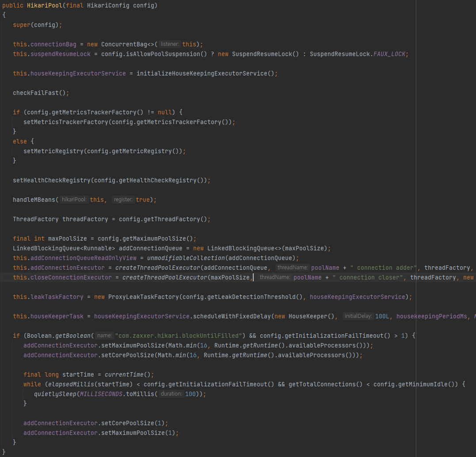Click the connectionBag field reference
The image size is (476, 457).
tap(53, 44)
